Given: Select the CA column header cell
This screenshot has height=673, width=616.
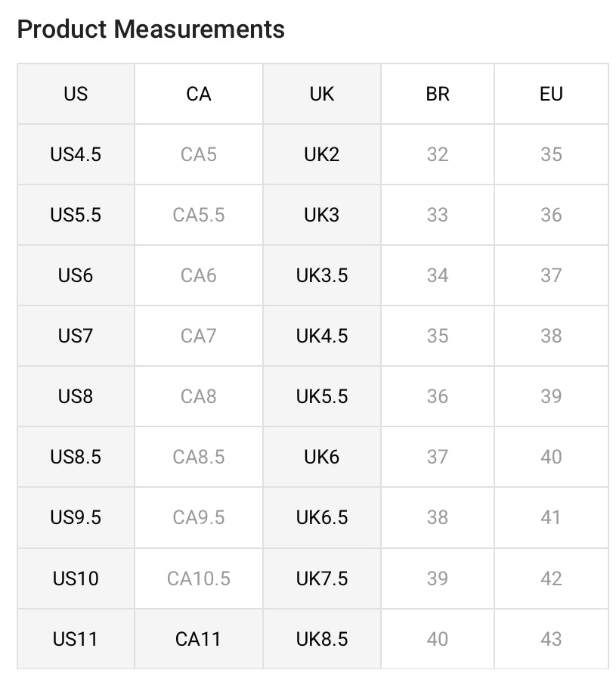Looking at the screenshot, I should tap(198, 94).
